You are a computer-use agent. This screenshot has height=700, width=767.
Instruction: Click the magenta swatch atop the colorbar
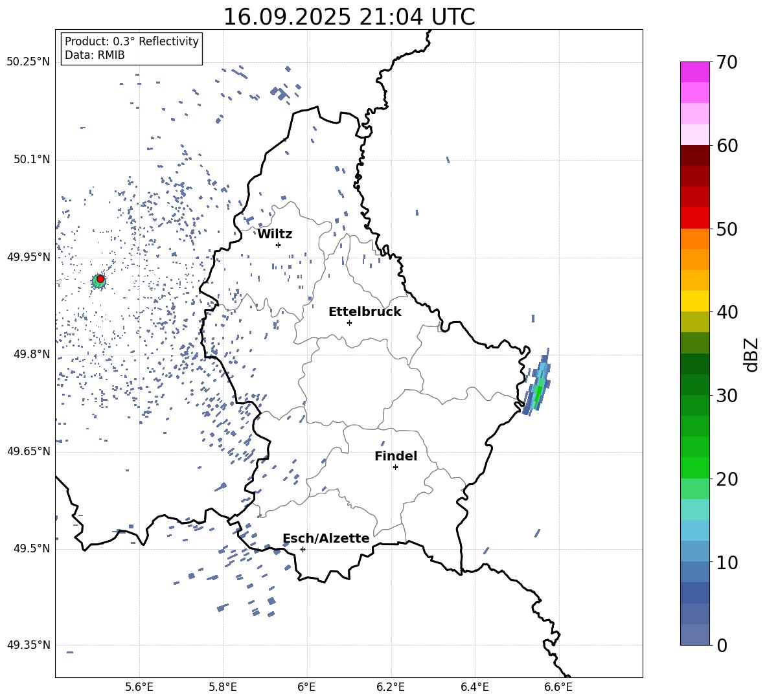coord(695,73)
